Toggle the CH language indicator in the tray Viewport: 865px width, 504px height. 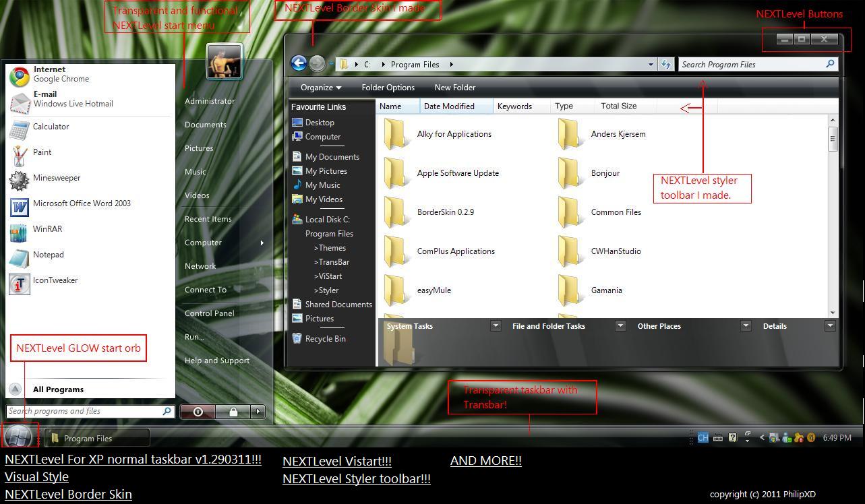pos(703,437)
